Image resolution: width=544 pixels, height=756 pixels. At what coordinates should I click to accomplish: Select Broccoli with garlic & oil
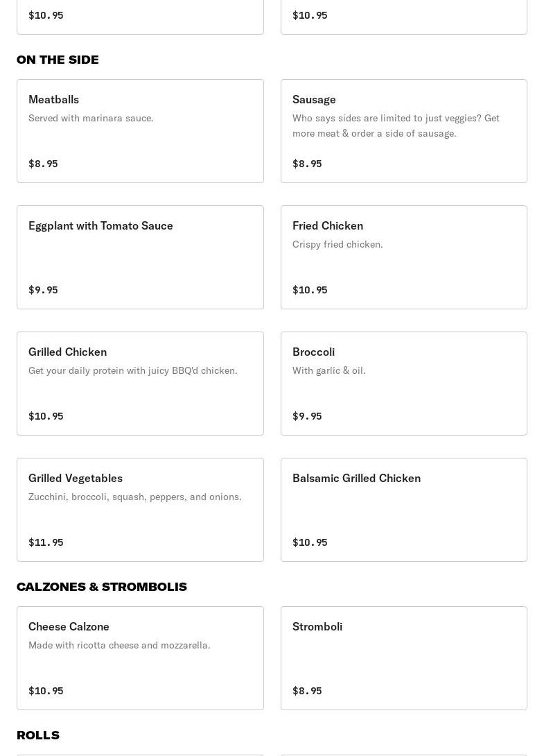(403, 384)
